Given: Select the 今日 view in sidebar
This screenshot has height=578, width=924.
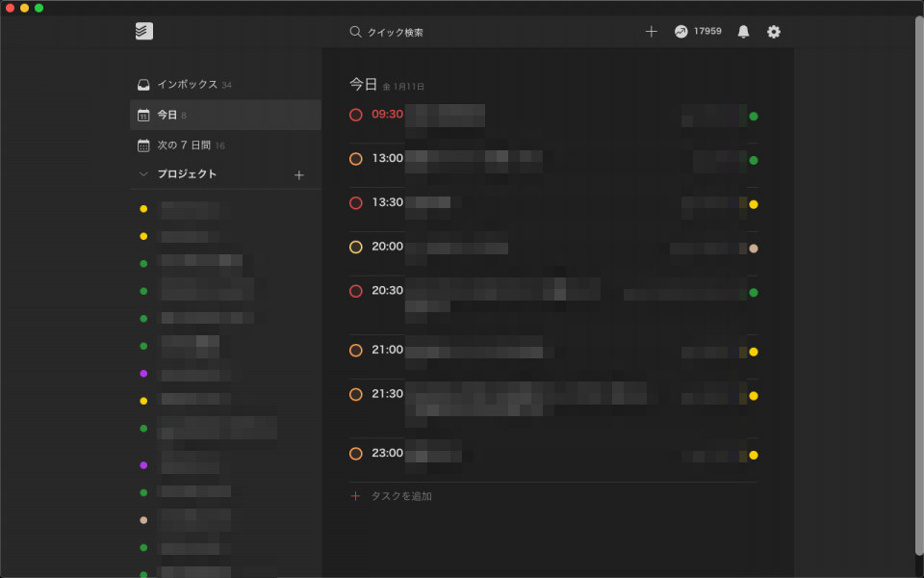Looking at the screenshot, I should [167, 116].
